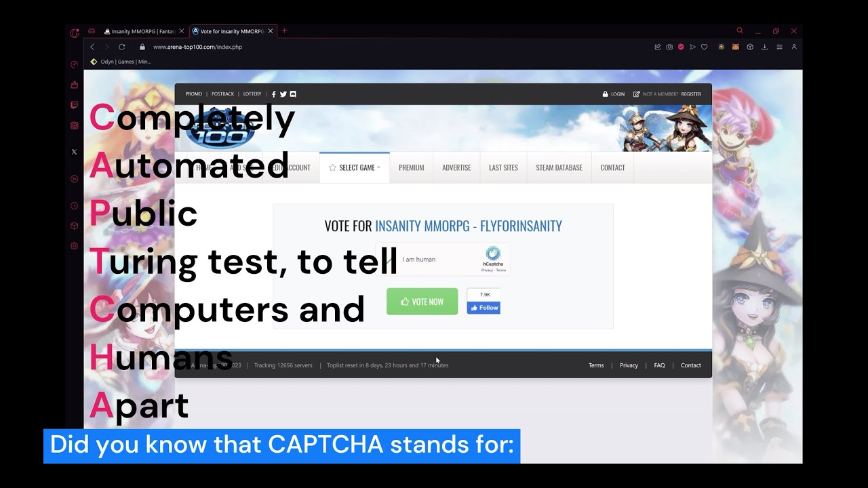Click the hCaptcha logo
Image resolution: width=868 pixels, height=488 pixels.
pyautogui.click(x=493, y=253)
